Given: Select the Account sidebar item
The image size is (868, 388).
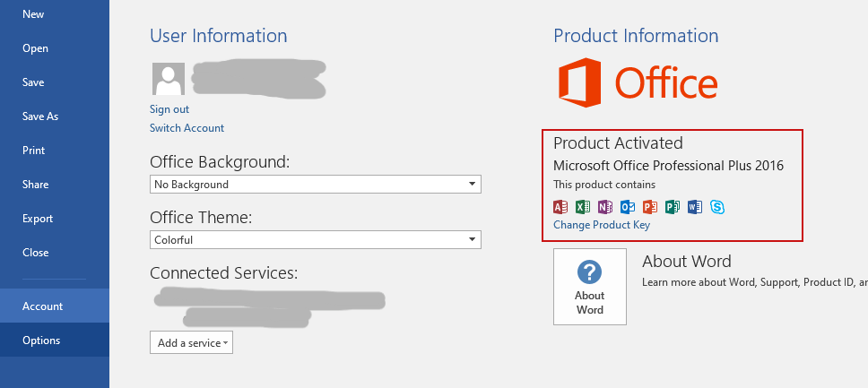Looking at the screenshot, I should click(55, 306).
